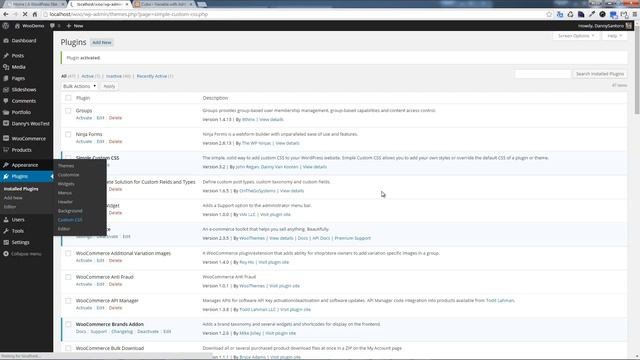
Task: Open the comments bubble in the admin bar
Action: click(x=55, y=26)
